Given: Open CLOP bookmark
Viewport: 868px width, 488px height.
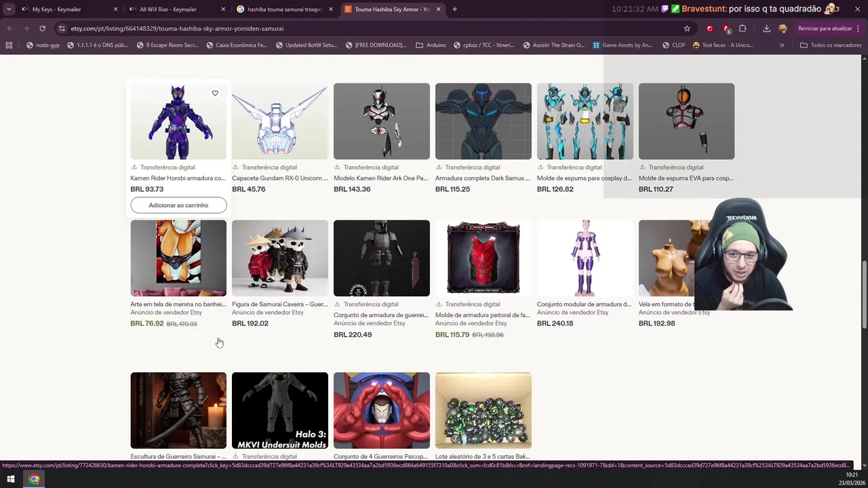Looking at the screenshot, I should [x=672, y=45].
